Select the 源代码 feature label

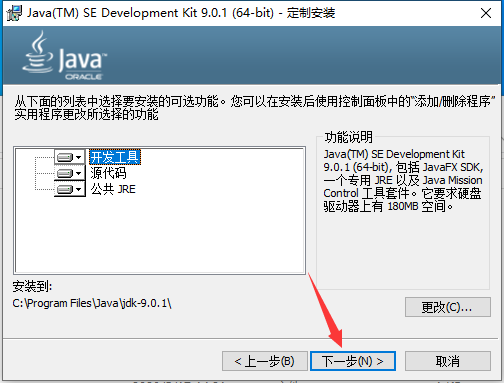[108, 173]
